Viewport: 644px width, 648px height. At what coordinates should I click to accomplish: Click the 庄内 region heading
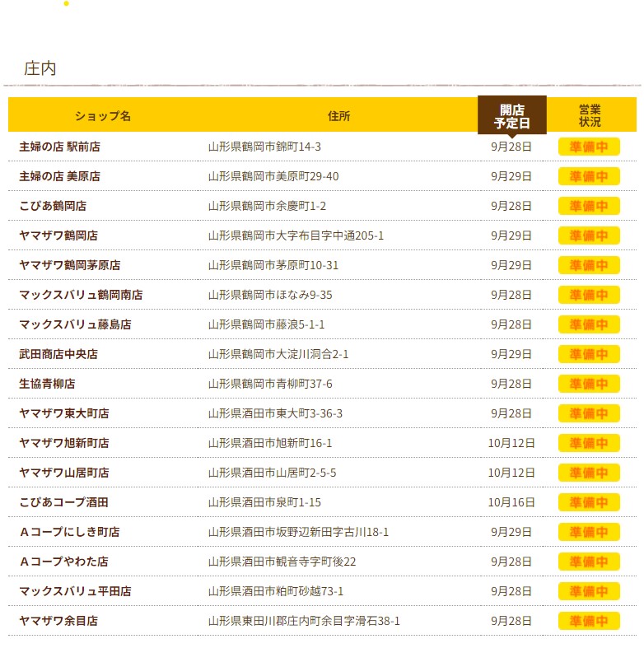coord(40,68)
